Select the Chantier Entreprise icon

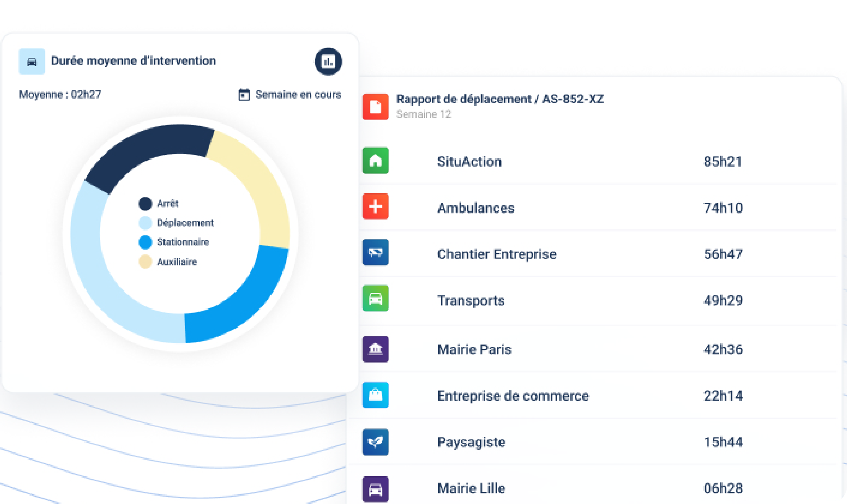pos(375,252)
